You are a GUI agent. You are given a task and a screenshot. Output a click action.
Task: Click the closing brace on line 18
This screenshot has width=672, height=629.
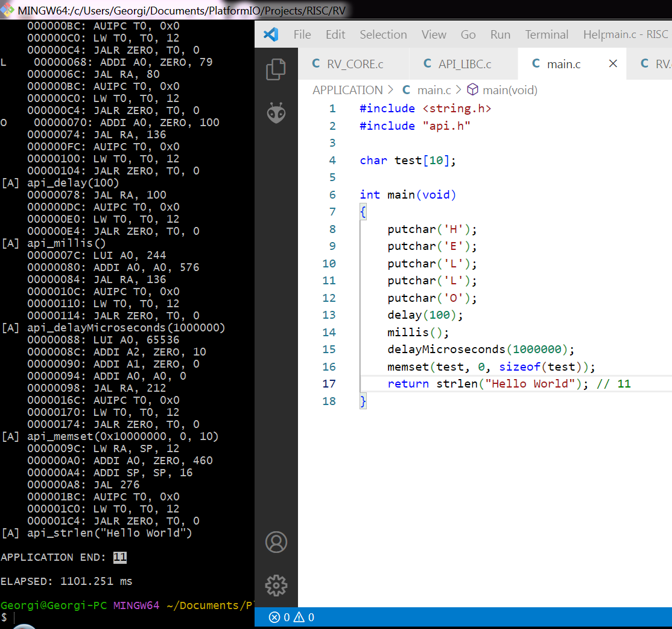point(363,401)
